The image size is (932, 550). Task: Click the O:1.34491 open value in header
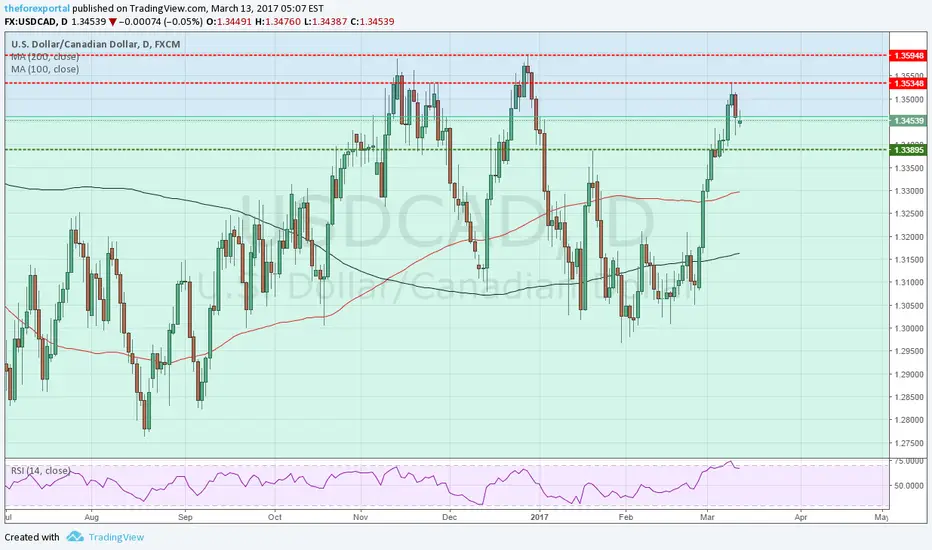229,21
